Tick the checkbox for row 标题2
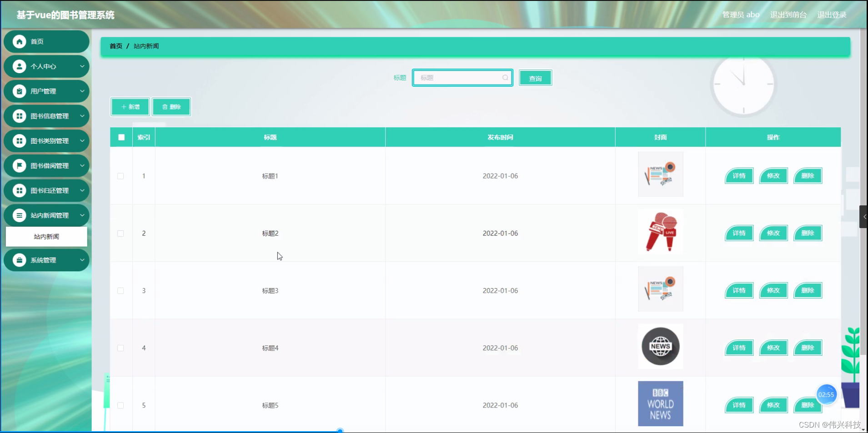Screen dimensions: 868x433 (x=120, y=233)
